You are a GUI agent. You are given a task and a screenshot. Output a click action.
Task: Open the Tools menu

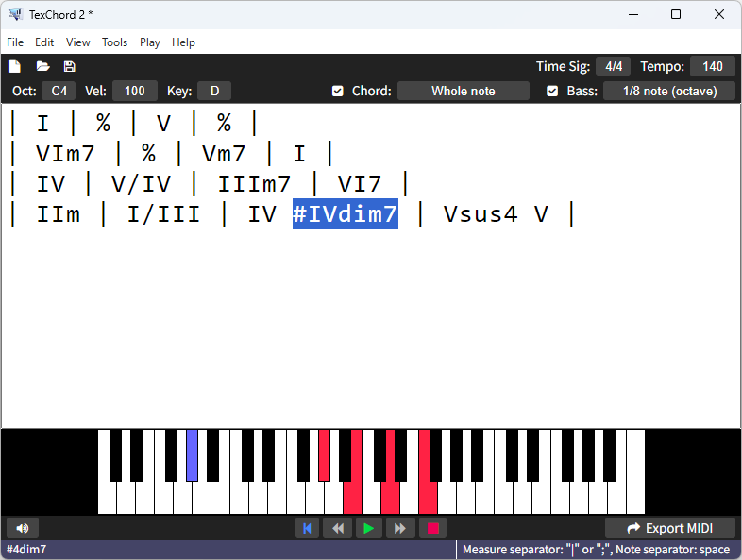[114, 42]
